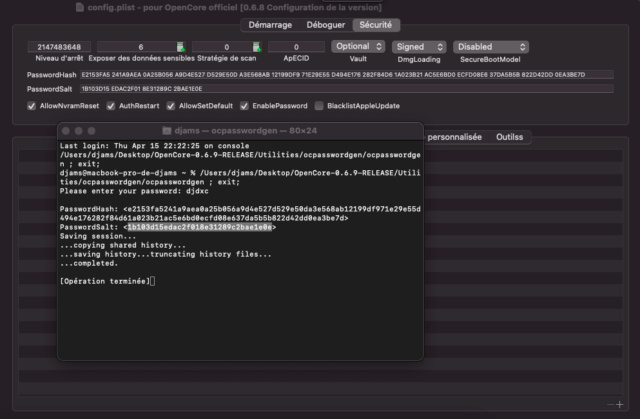Image resolution: width=640 pixels, height=419 pixels.
Task: Open the SecureBootModel dropdown set to Disabled
Action: [491, 47]
